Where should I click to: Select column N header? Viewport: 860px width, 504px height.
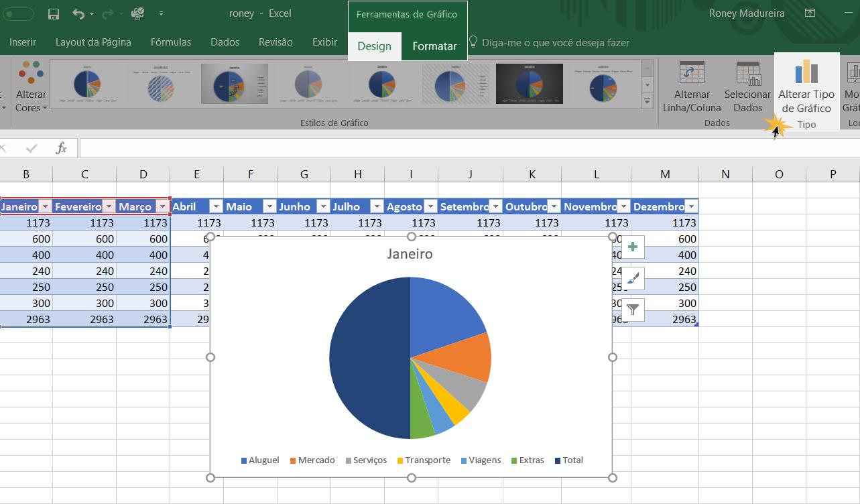pyautogui.click(x=725, y=174)
